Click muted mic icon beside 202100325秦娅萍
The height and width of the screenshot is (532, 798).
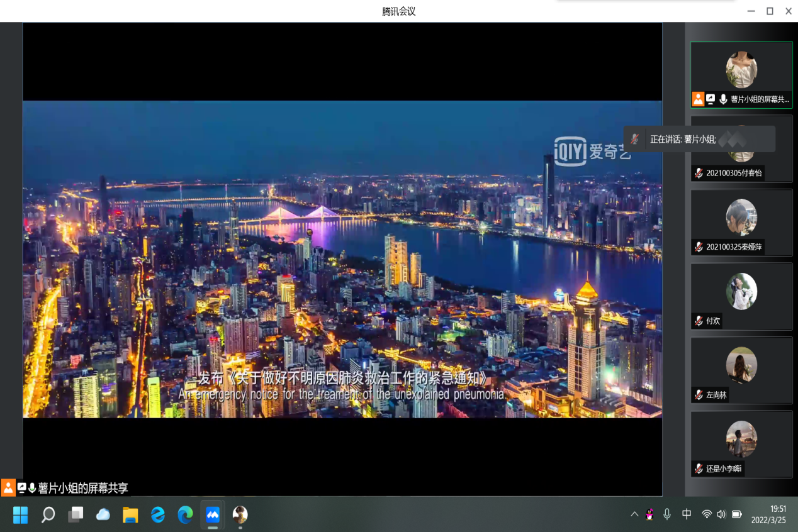pos(699,247)
